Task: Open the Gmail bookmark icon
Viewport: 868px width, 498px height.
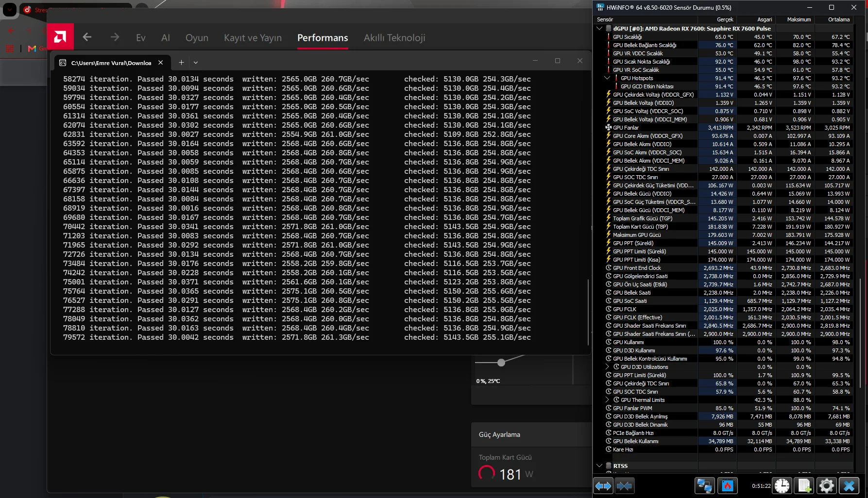Action: click(32, 49)
